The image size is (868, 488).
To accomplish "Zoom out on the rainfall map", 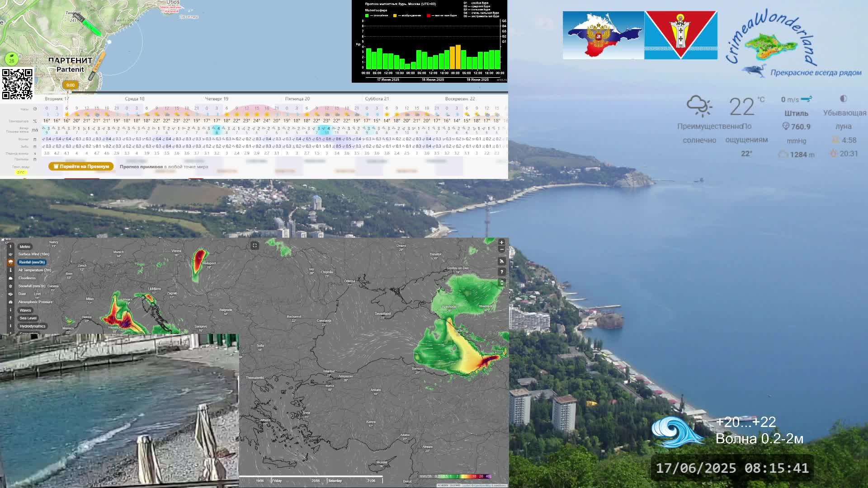I will click(501, 249).
